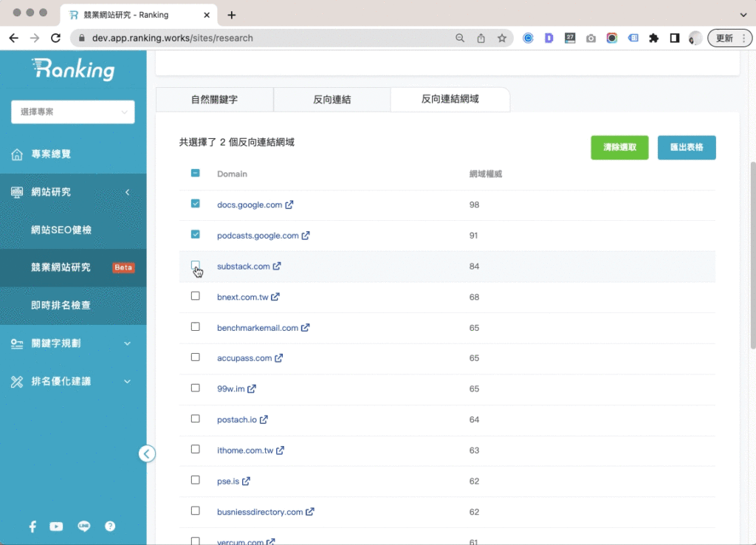
Task: Open bnext.com.tw external link icon
Action: coord(275,297)
